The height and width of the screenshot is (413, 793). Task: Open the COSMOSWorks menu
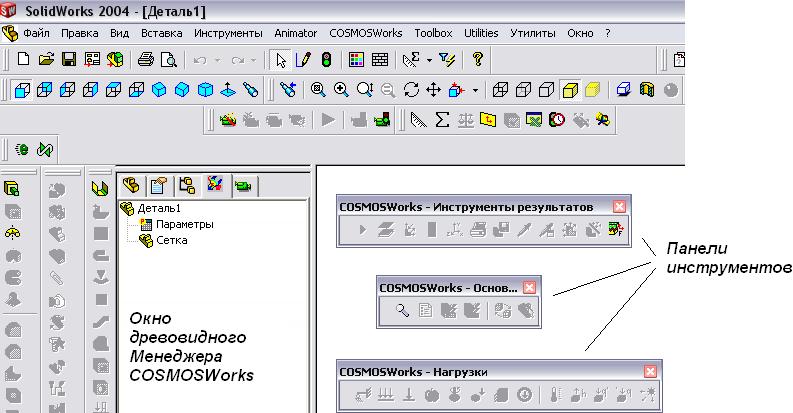point(366,33)
